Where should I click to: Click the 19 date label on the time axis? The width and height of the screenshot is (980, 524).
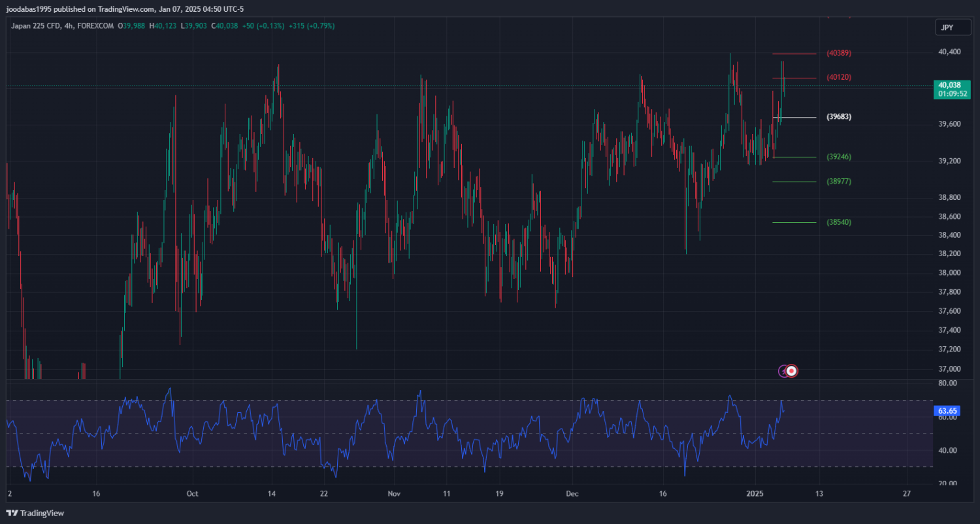click(x=498, y=493)
